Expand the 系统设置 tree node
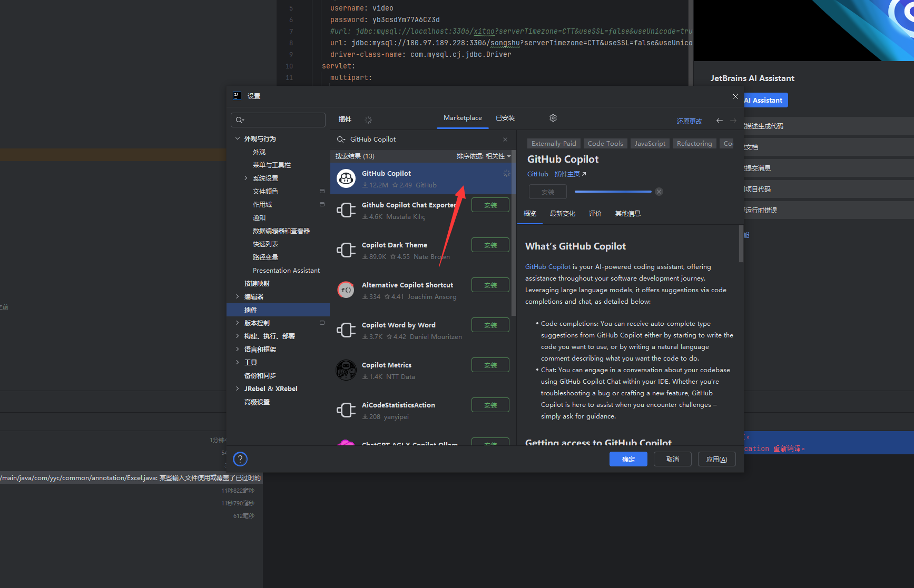 [x=246, y=178]
